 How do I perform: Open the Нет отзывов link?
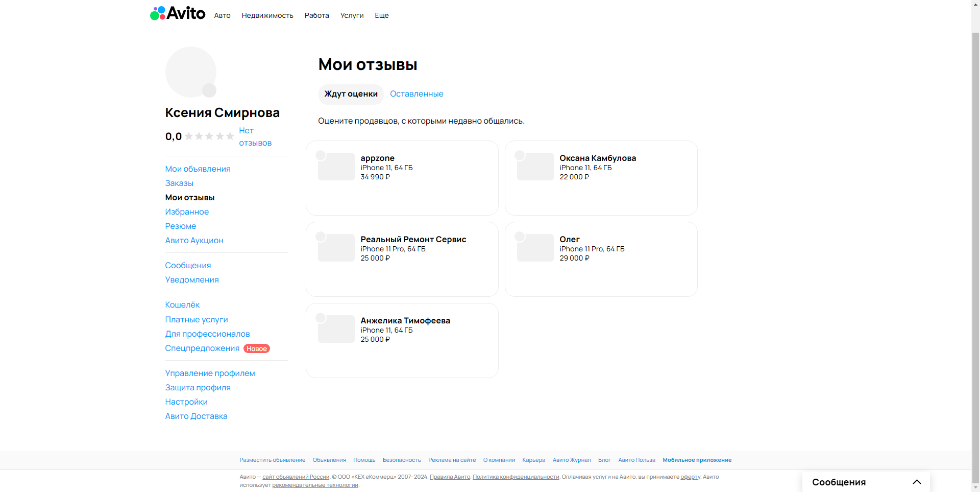click(x=255, y=137)
